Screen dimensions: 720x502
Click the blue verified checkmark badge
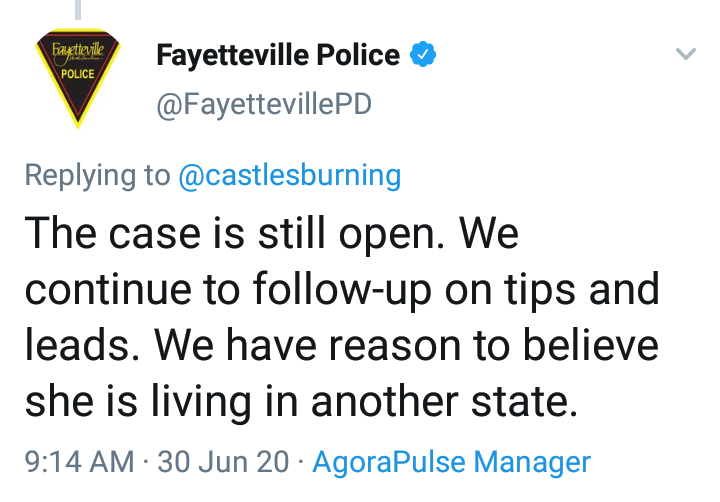click(x=425, y=54)
